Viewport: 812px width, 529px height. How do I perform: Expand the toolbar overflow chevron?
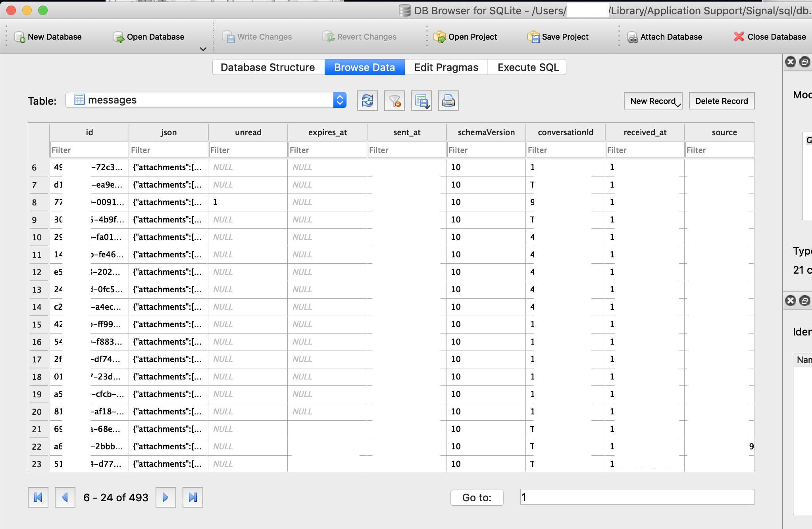tap(203, 49)
